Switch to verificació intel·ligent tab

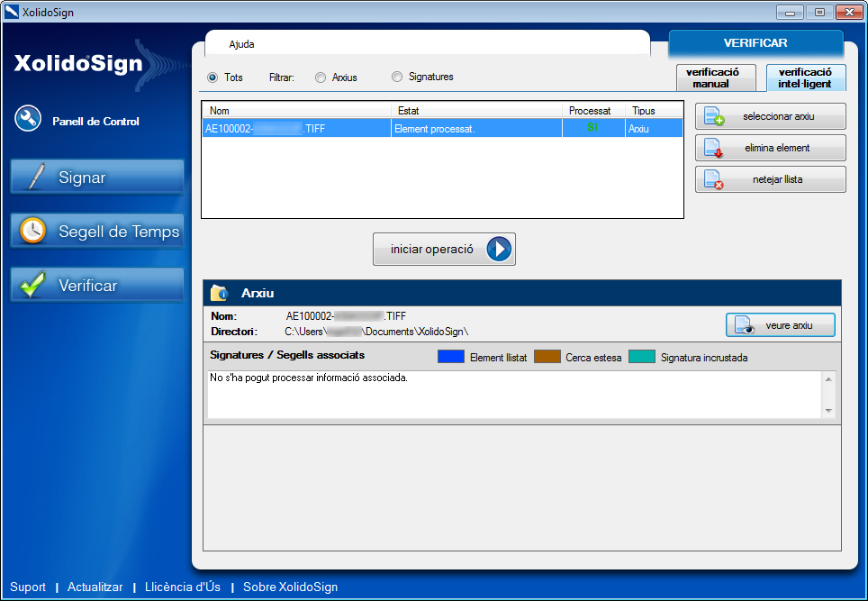pos(806,77)
